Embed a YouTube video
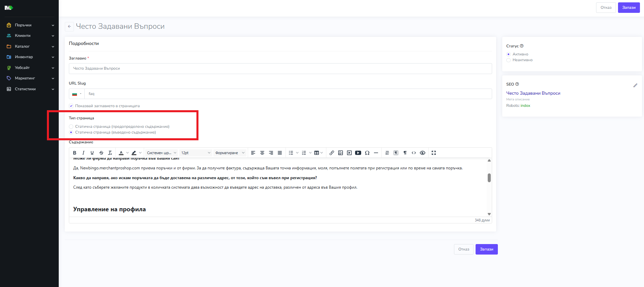Screen dimensions: 644x287 [358, 153]
